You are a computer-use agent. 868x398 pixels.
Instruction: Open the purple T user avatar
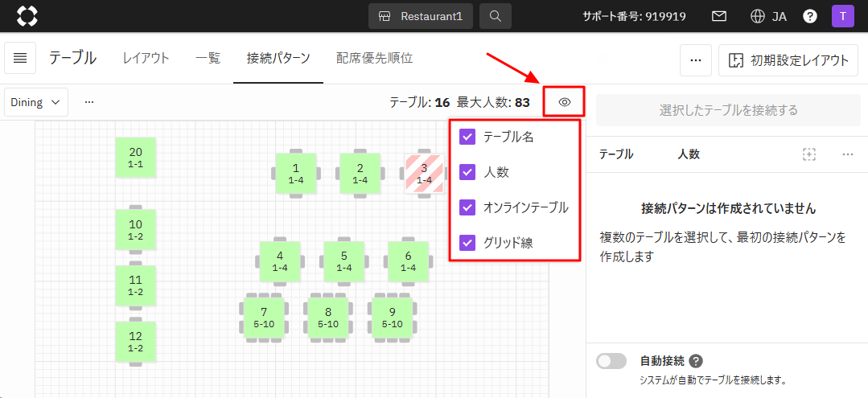click(x=842, y=16)
